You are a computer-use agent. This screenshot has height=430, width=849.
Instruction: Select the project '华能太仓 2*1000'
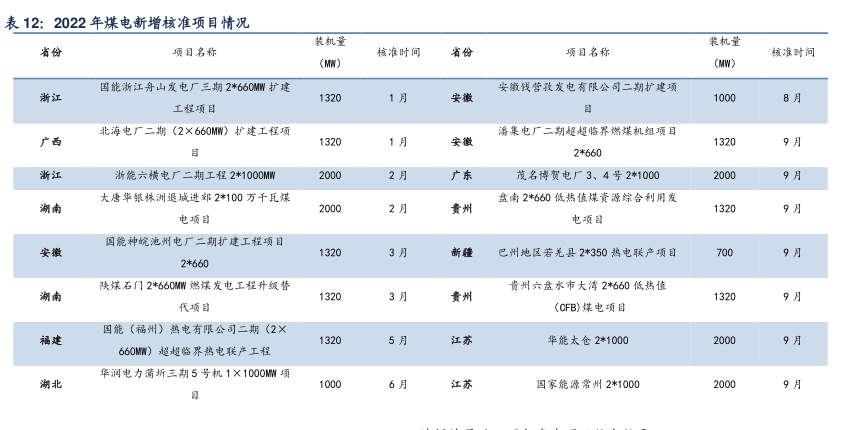point(587,340)
